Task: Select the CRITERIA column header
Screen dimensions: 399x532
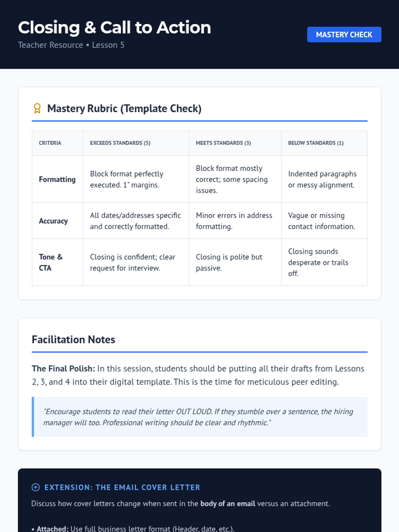Action: (x=50, y=143)
